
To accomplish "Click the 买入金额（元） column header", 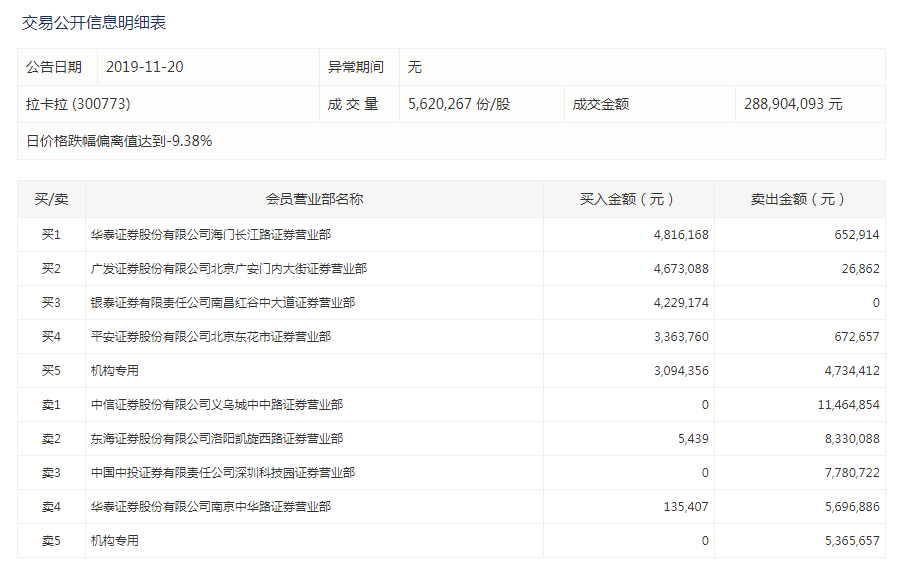I will click(629, 199).
